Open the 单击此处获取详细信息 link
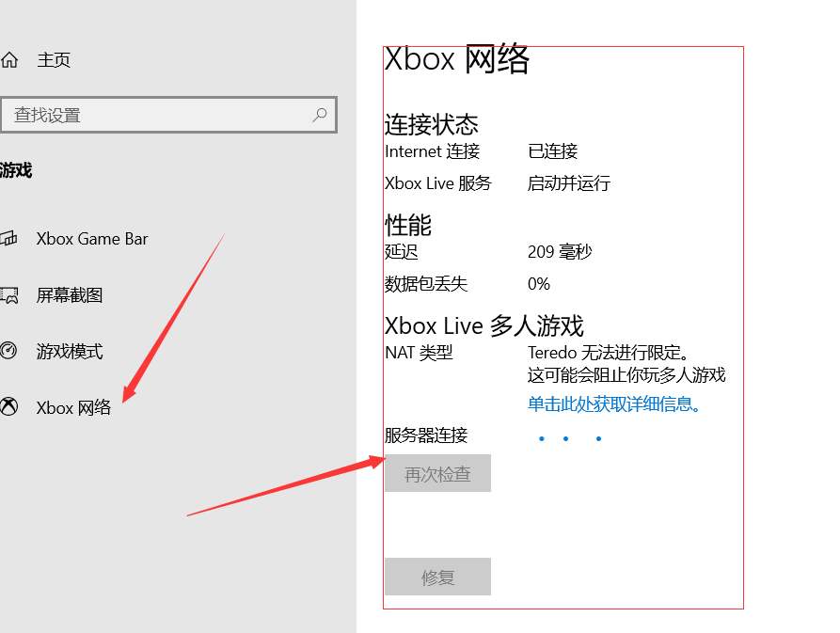840x633 pixels. pos(614,404)
